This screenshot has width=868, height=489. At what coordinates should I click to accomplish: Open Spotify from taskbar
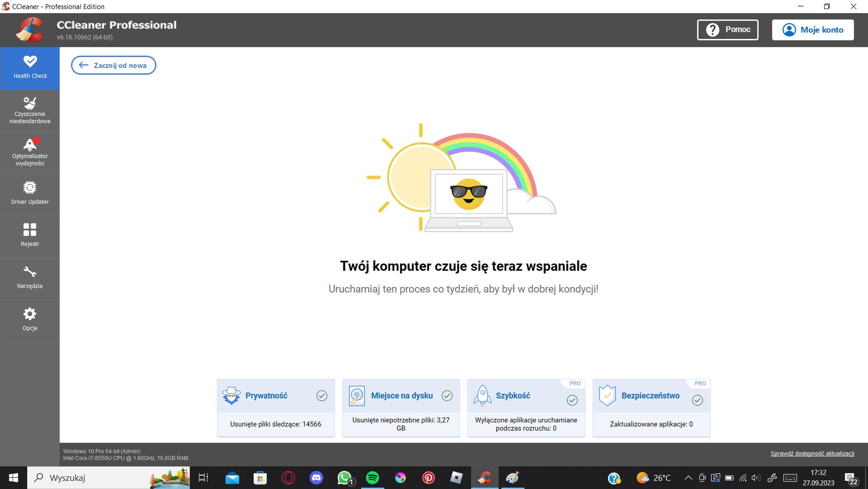click(372, 478)
